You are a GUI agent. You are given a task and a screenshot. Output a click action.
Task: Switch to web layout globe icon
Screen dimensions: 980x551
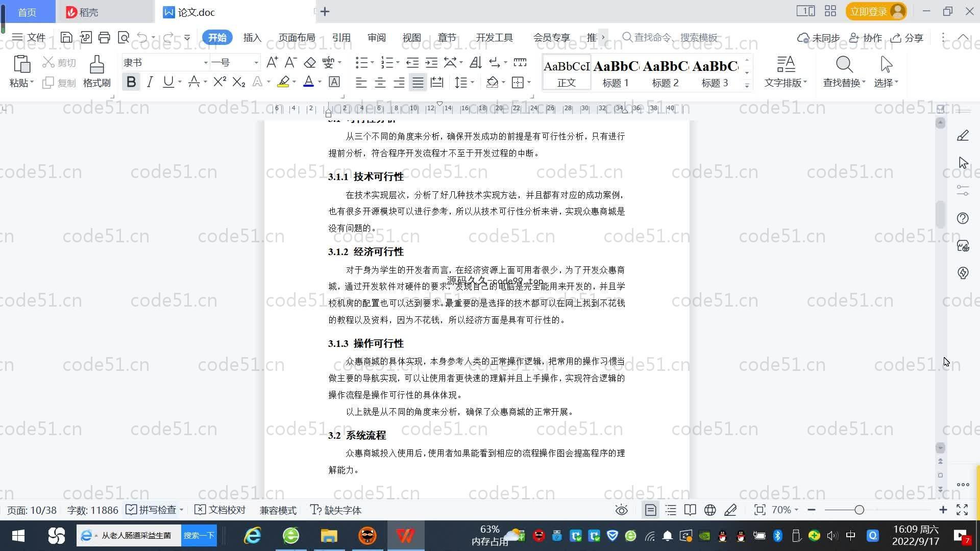click(710, 510)
